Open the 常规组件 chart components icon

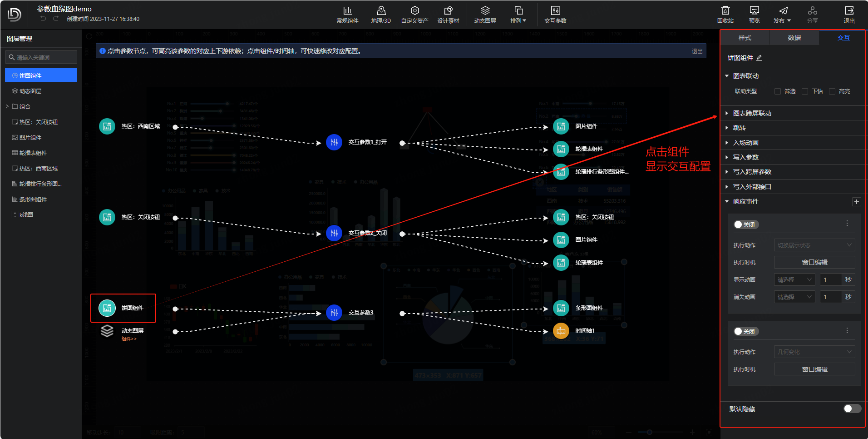(347, 11)
